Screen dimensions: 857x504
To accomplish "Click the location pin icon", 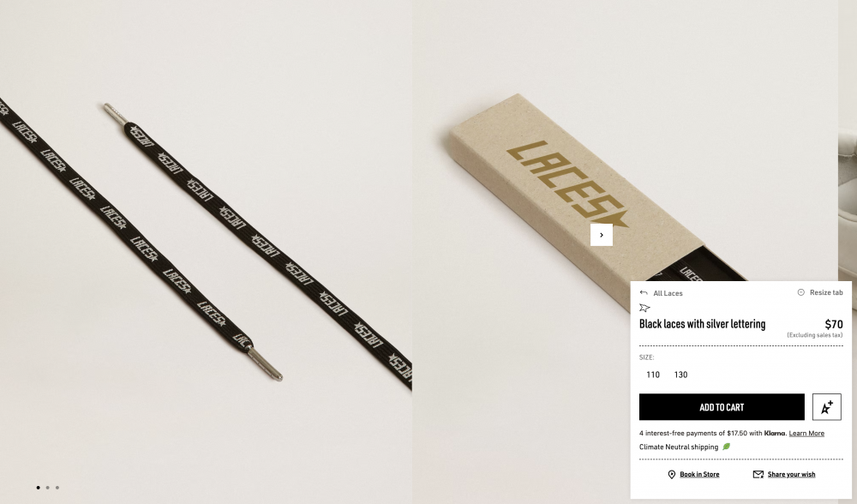I will coord(672,475).
